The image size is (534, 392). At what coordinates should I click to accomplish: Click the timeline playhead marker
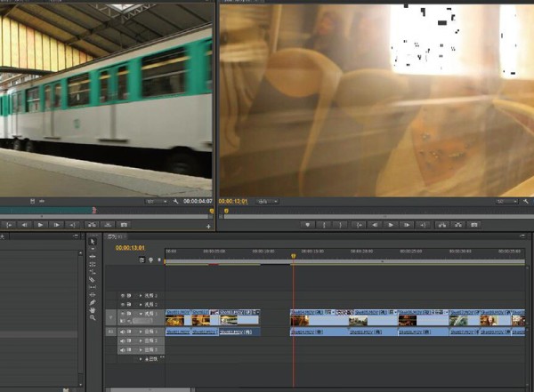[293, 256]
